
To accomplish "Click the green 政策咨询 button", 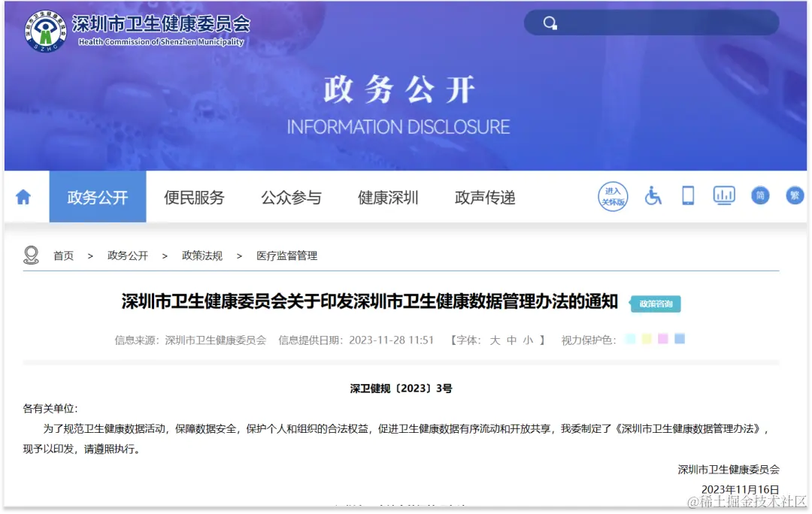I will (x=655, y=304).
